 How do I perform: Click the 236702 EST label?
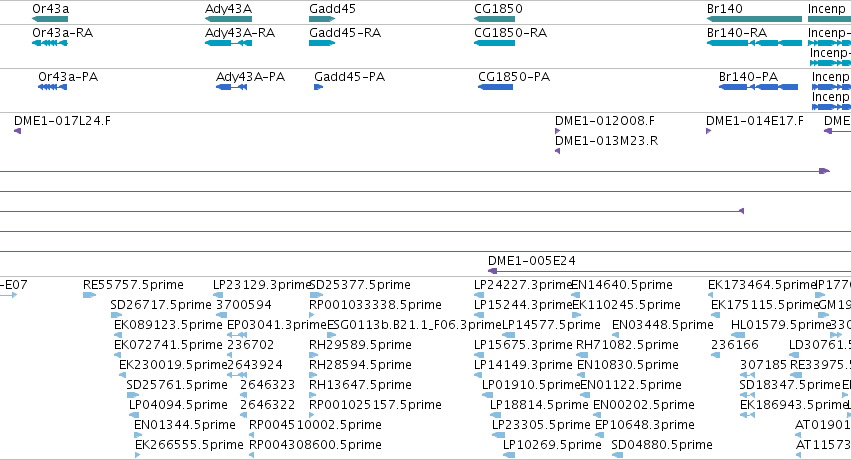click(250, 344)
